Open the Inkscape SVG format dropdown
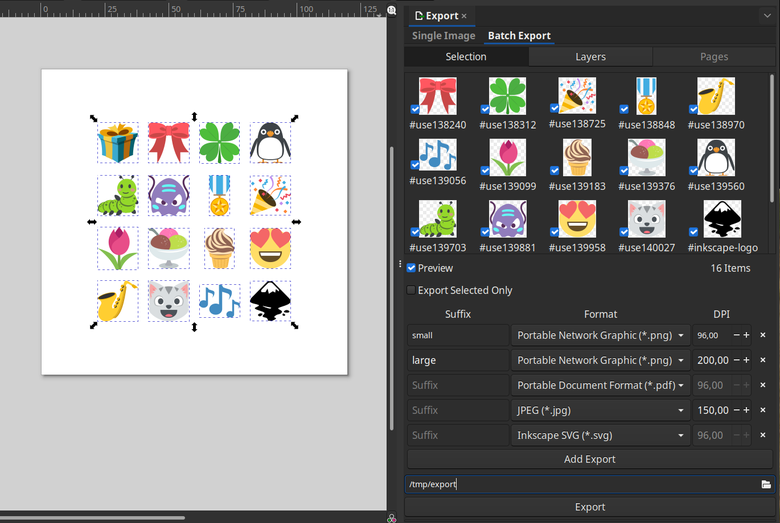This screenshot has width=780, height=523. tap(600, 435)
